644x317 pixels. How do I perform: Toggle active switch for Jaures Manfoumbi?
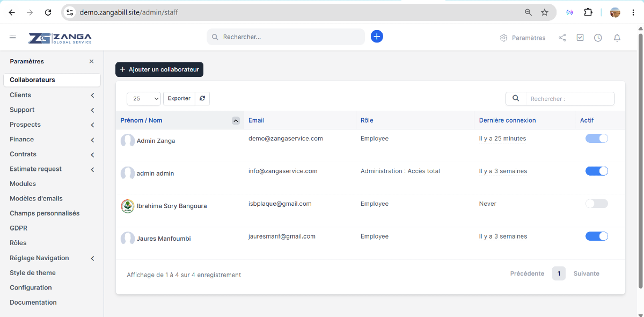click(x=597, y=236)
